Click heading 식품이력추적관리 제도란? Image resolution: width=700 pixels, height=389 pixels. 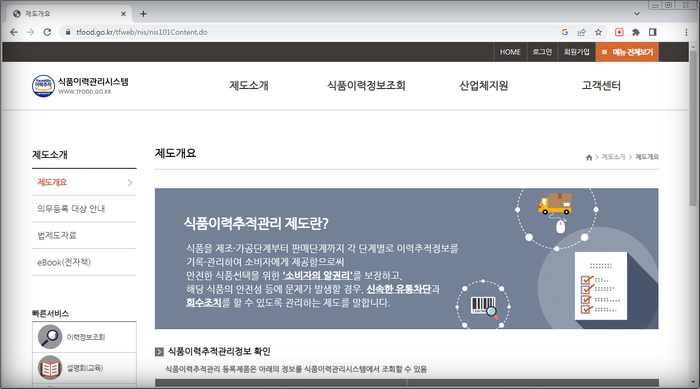point(256,223)
